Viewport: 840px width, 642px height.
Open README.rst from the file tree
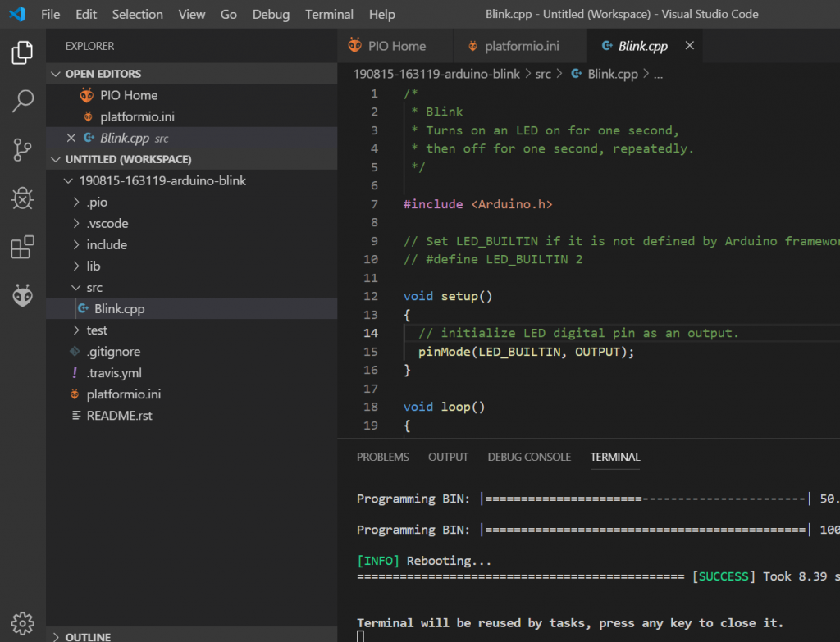[119, 416]
